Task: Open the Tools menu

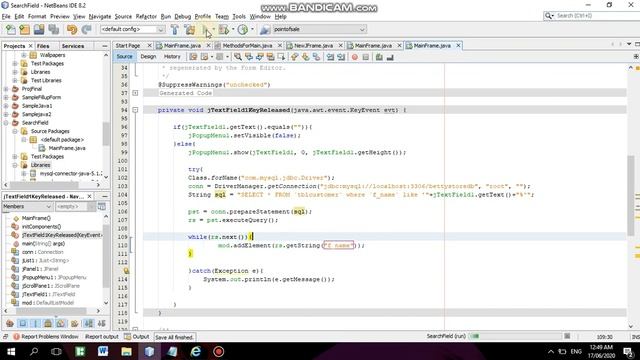Action: tap(239, 16)
